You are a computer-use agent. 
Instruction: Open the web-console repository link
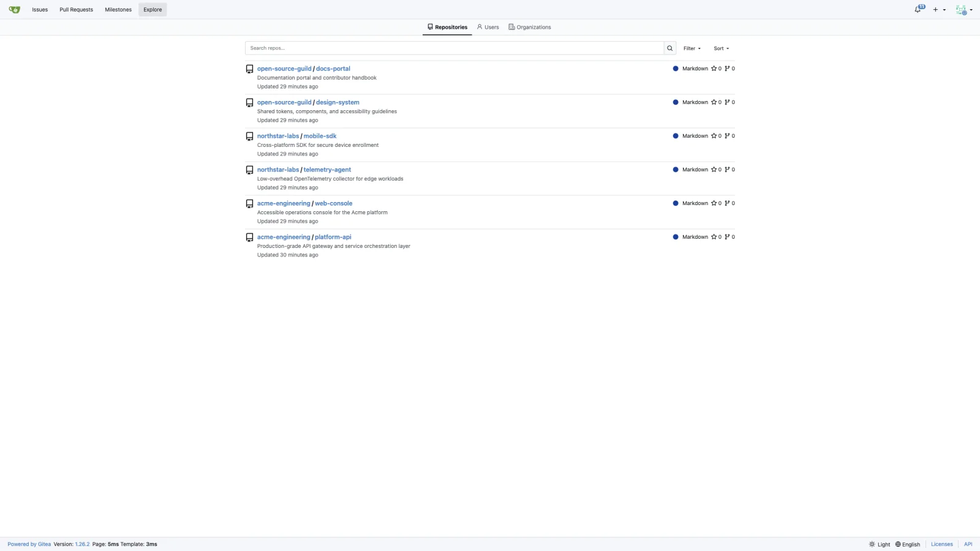[334, 203]
